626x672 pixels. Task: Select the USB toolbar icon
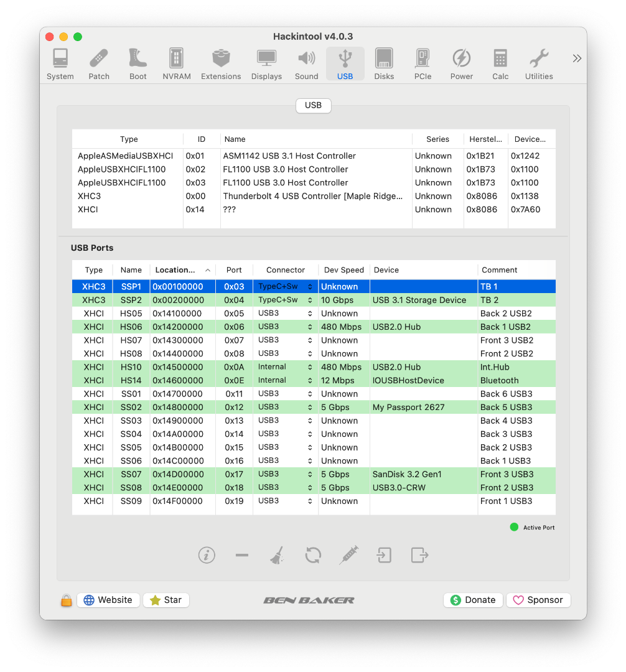(x=345, y=64)
